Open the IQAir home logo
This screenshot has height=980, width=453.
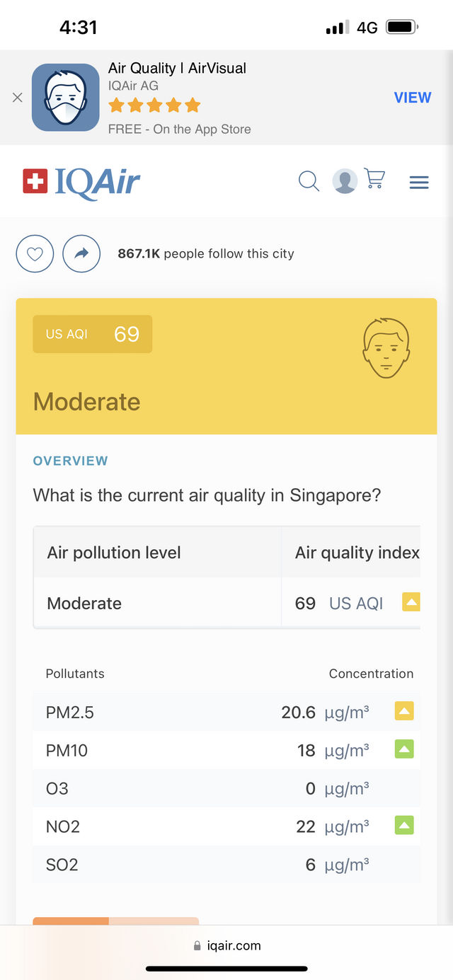81,182
